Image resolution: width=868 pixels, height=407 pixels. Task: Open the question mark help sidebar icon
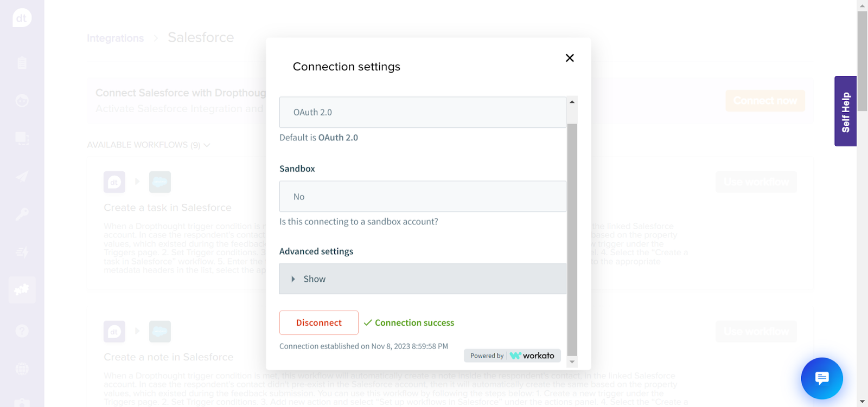22,331
